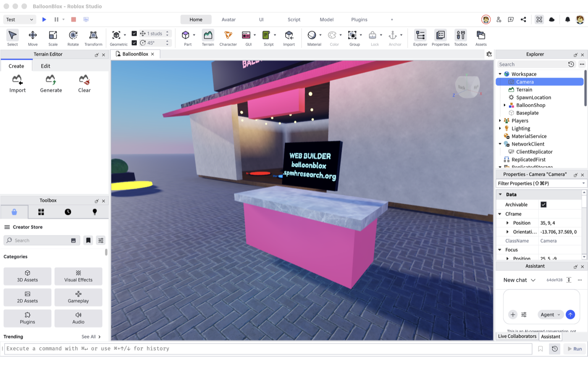The width and height of the screenshot is (588, 369).
Task: Open the Live Collaborators tab
Action: 517,336
